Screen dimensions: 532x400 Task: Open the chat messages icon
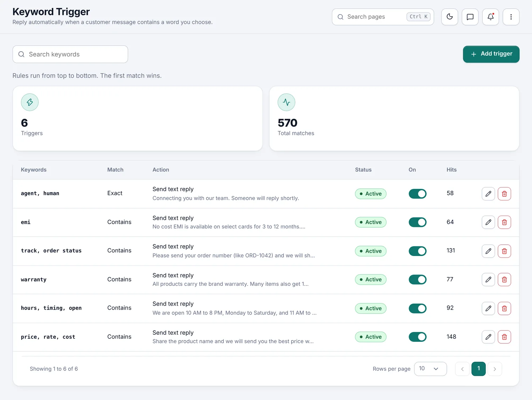[x=470, y=17]
